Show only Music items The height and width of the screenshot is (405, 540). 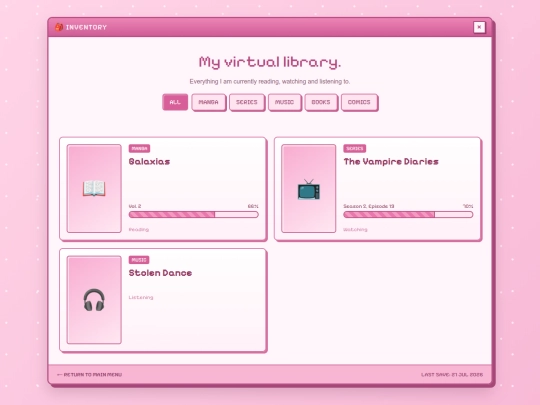click(x=284, y=102)
